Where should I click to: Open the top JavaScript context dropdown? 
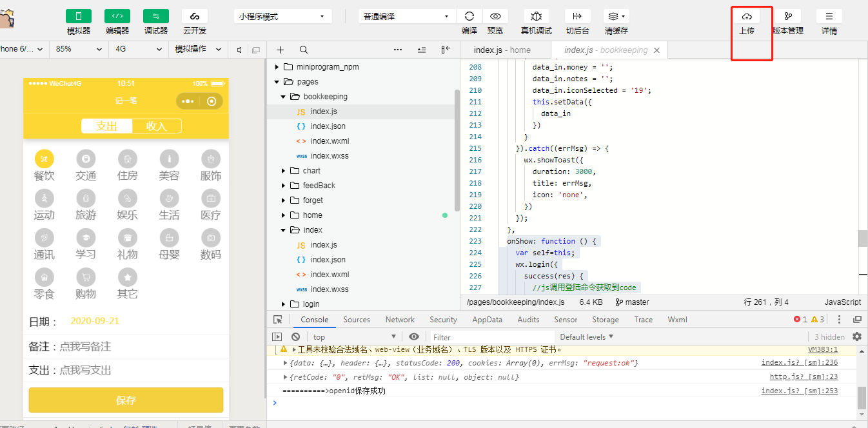tap(355, 336)
